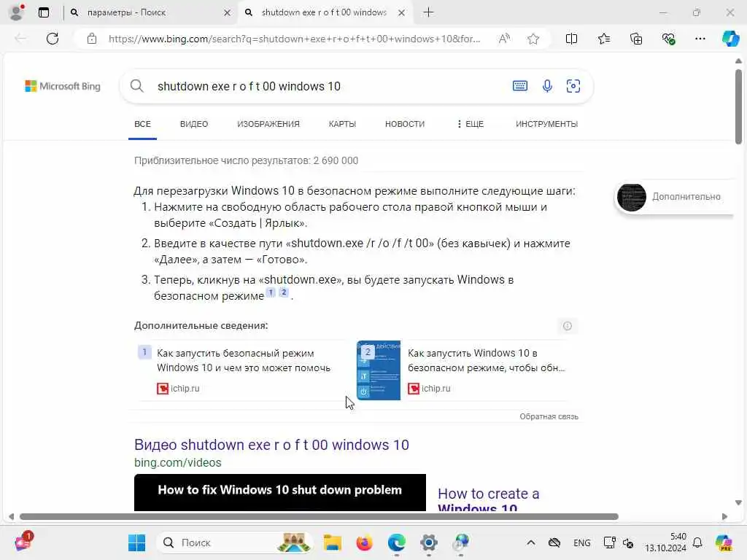Click citation footnote 1 in the answer

tap(270, 292)
